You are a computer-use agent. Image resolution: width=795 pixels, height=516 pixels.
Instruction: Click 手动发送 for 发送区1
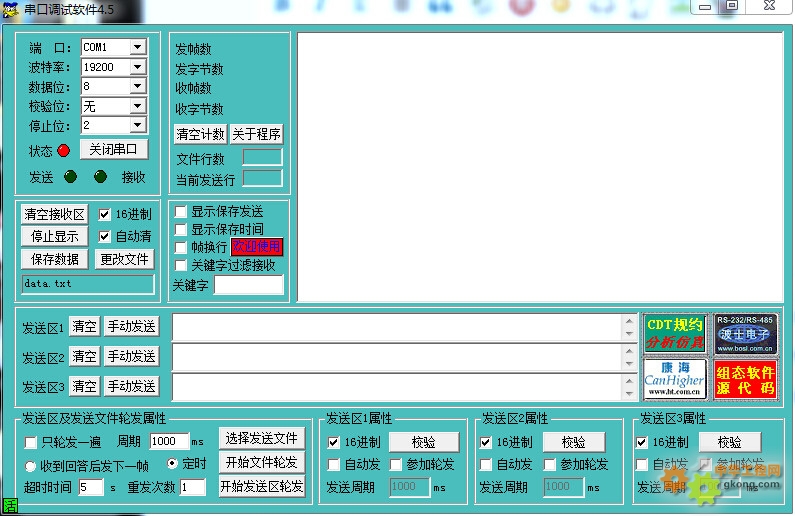pyautogui.click(x=131, y=326)
